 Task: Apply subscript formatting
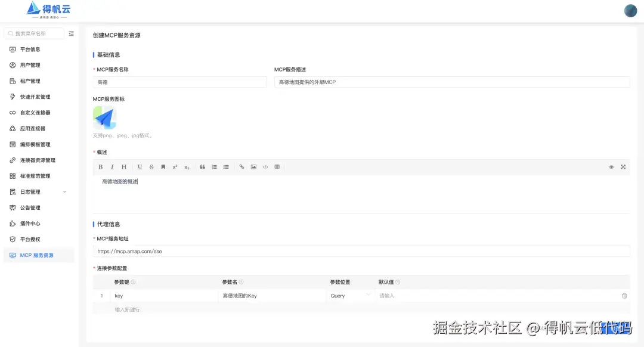click(x=187, y=167)
